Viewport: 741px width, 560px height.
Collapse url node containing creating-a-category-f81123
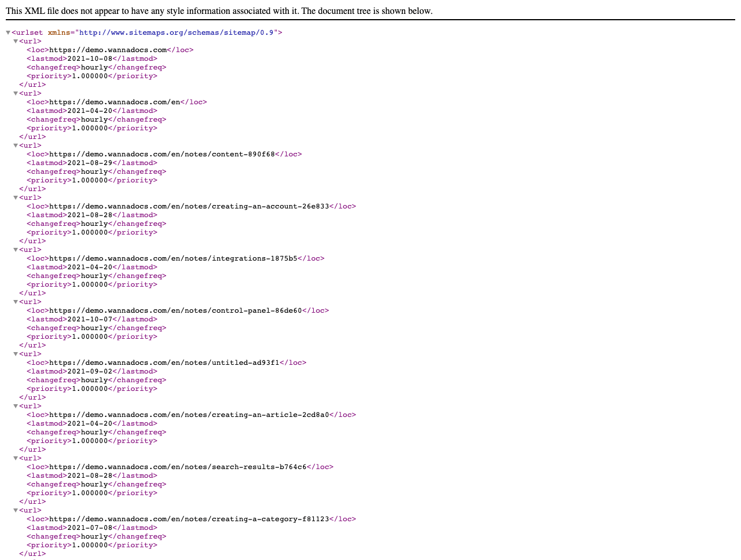tap(16, 511)
